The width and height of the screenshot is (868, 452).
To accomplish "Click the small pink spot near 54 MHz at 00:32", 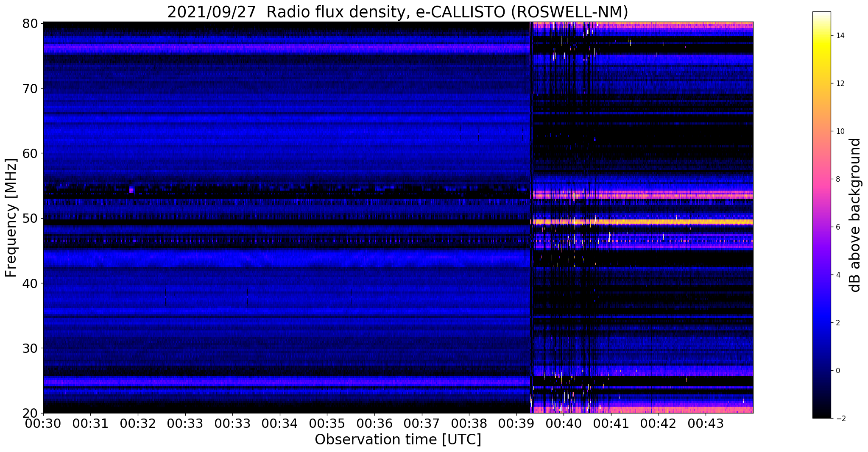I will tap(131, 190).
